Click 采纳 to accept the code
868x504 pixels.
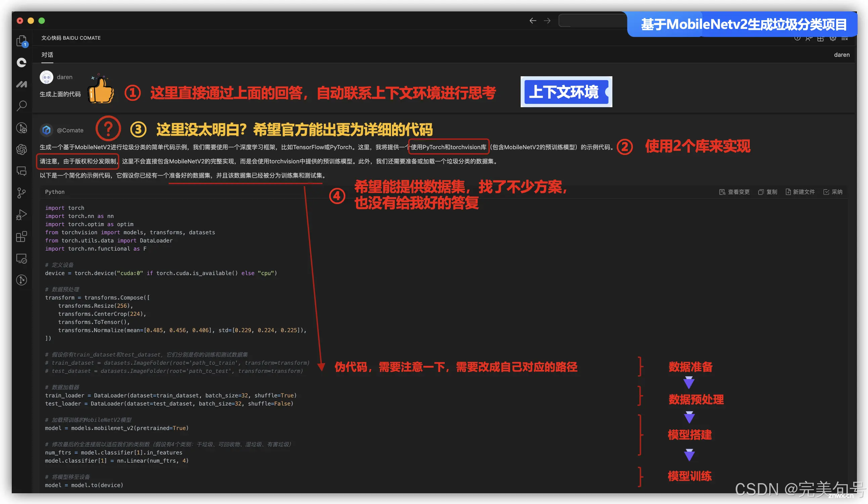point(833,192)
